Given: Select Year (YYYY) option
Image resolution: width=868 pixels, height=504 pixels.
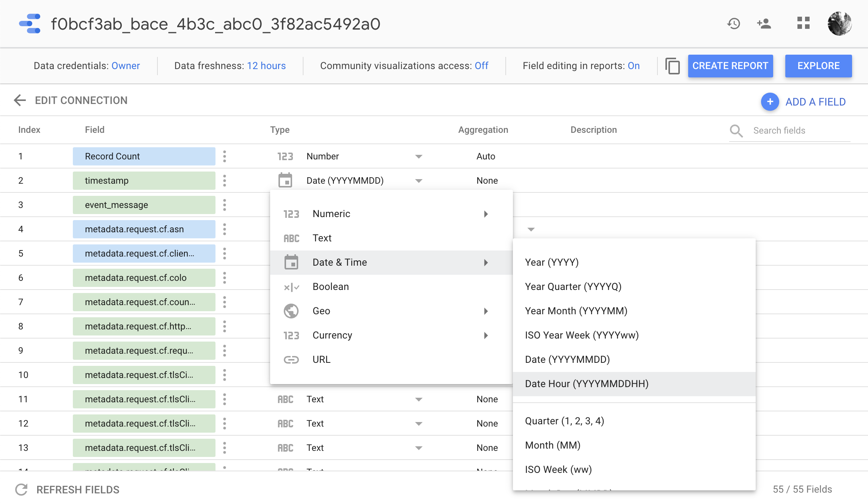Looking at the screenshot, I should [634, 262].
